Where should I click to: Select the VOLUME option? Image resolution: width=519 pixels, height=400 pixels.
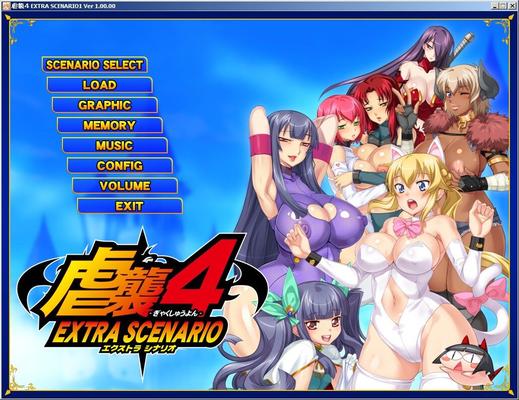(x=125, y=186)
